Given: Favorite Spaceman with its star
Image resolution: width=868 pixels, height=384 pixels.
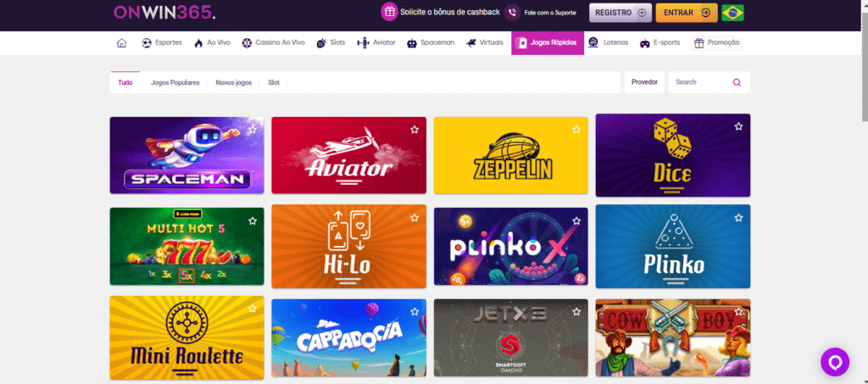Looking at the screenshot, I should (x=253, y=130).
